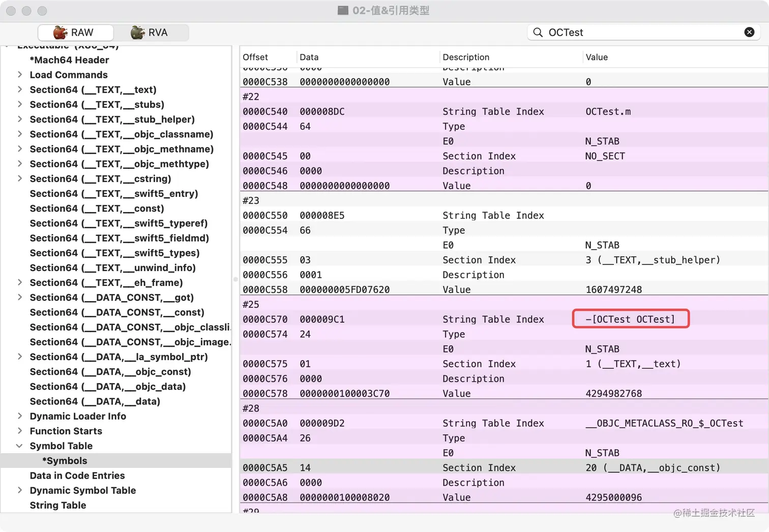
Task: Select the *Mach64 Header item
Action: click(69, 60)
